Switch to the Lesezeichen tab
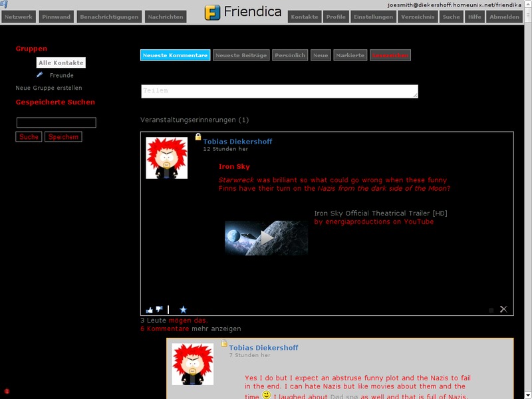 [390, 55]
